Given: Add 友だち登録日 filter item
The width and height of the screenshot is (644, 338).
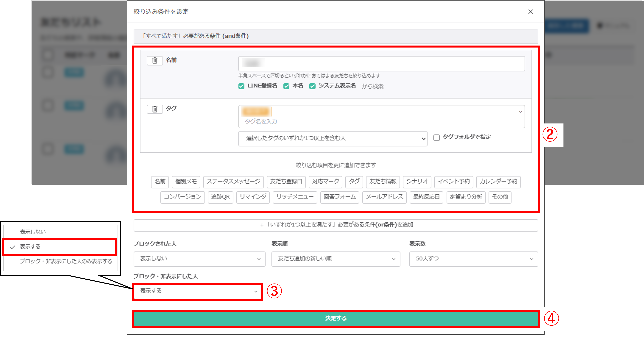Looking at the screenshot, I should [x=286, y=182].
